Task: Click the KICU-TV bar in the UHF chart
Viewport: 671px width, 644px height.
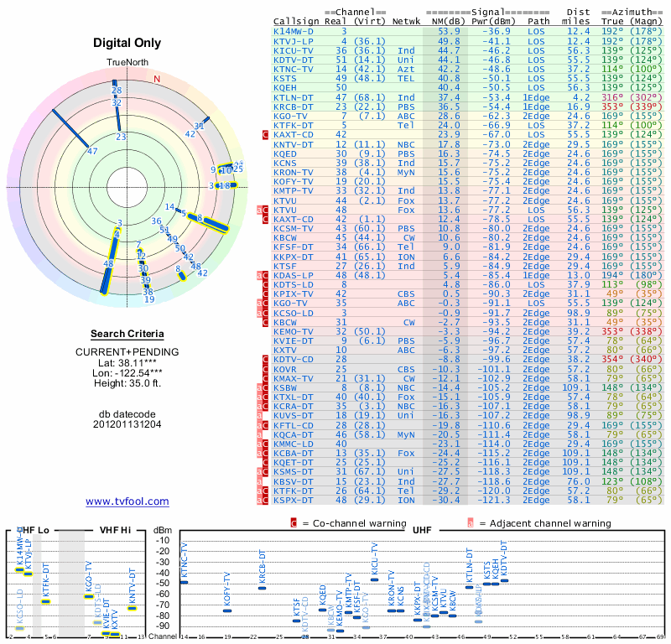Action: click(x=374, y=579)
